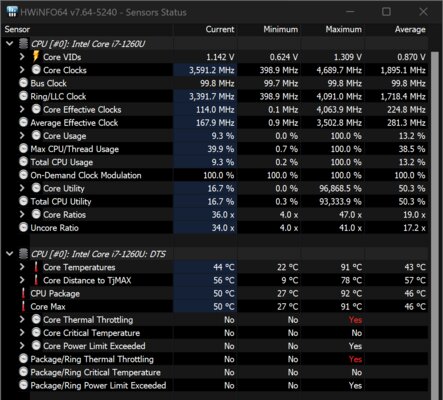Click the icon beside Package/Ring Critical Temperature

[x=23, y=372]
